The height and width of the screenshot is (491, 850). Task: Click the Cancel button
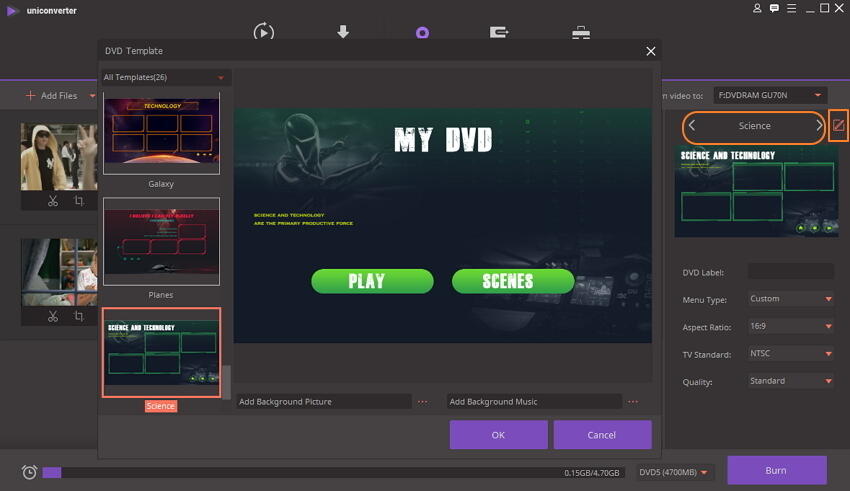pos(602,435)
